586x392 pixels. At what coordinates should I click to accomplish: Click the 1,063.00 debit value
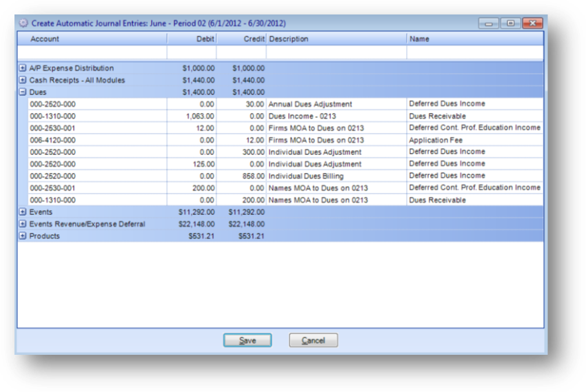coord(200,116)
